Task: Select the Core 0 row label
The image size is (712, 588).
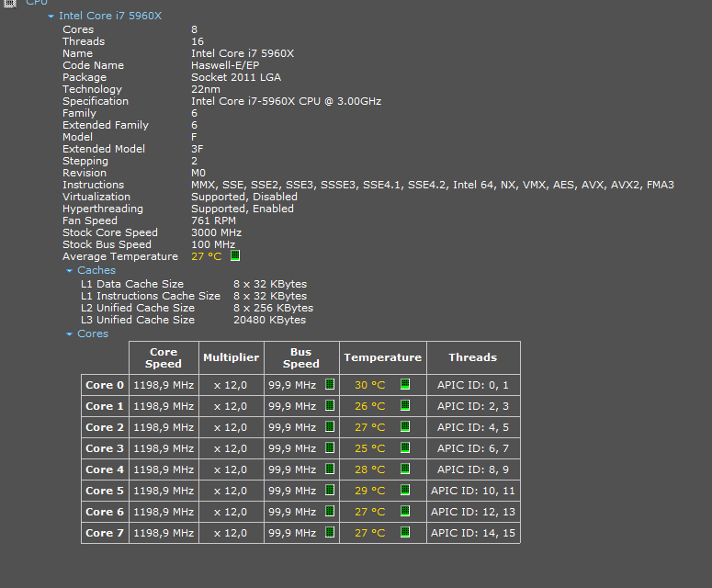Action: [105, 385]
